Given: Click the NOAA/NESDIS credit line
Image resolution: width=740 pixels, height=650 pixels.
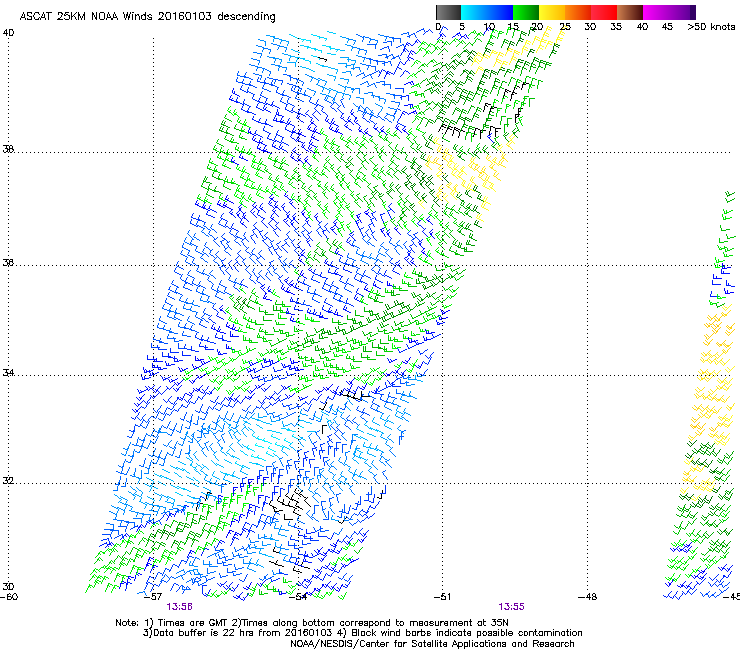Looking at the screenshot, I should 432,644.
